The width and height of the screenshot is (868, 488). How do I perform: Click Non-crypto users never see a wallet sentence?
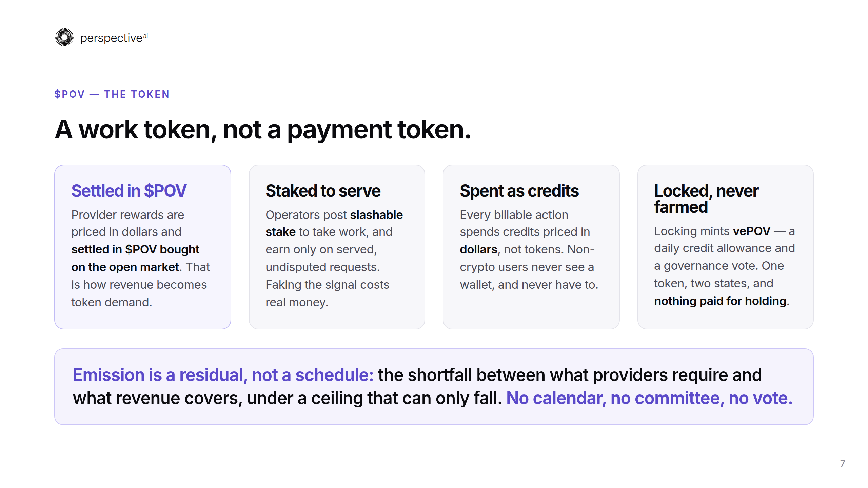[529, 267]
